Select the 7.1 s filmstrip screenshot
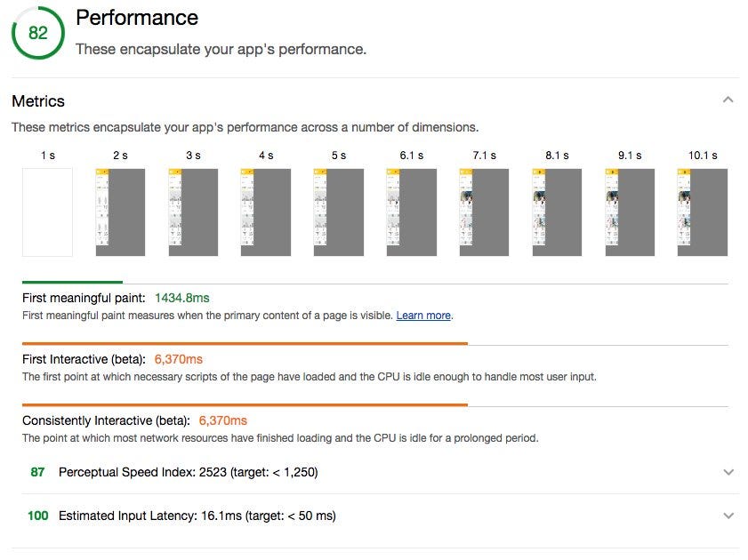The width and height of the screenshot is (748, 560). [x=484, y=212]
